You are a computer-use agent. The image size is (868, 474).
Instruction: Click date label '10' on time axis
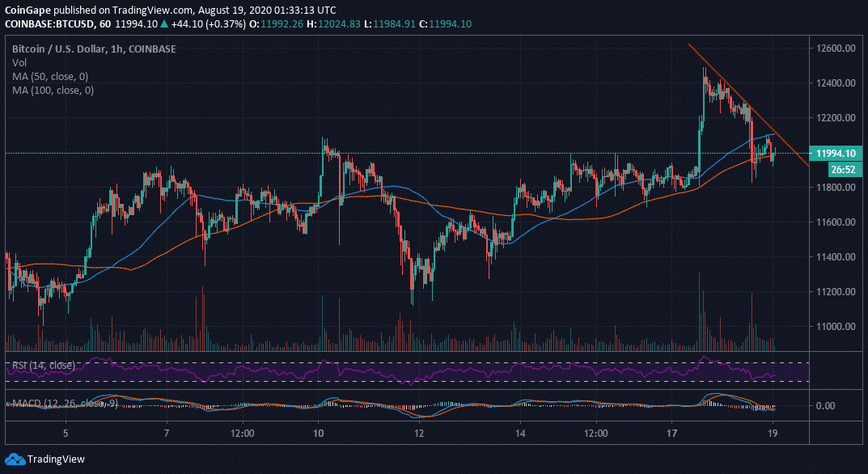point(318,433)
